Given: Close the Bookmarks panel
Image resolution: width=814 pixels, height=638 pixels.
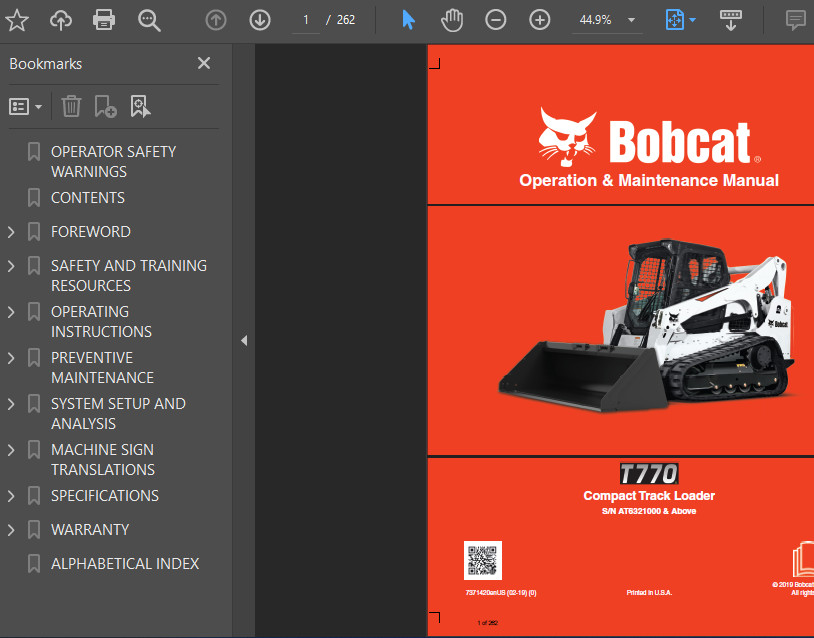Looking at the screenshot, I should tap(204, 63).
